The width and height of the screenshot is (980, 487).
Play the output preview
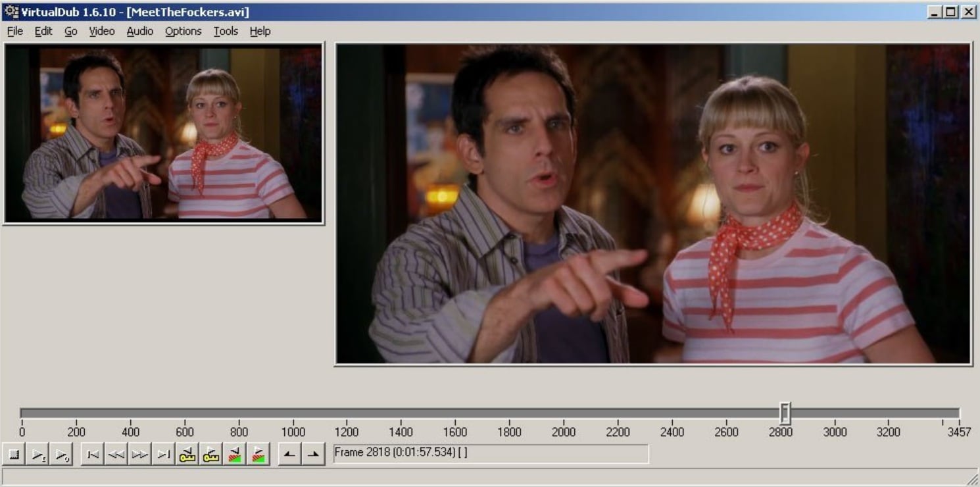(61, 453)
